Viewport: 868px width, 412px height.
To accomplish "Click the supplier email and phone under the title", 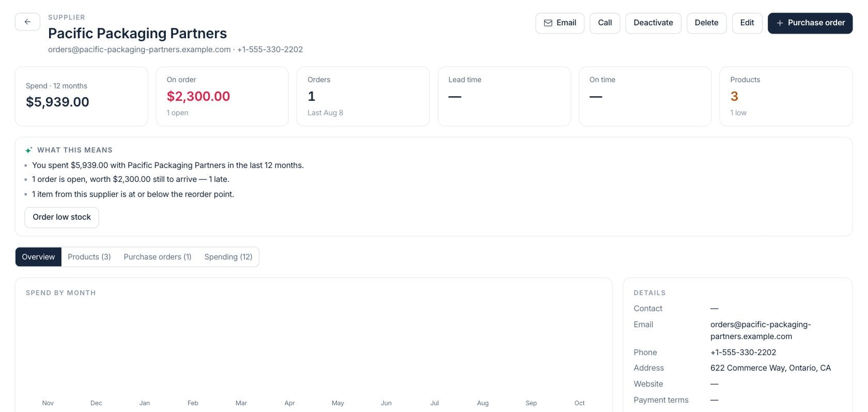I will (176, 50).
